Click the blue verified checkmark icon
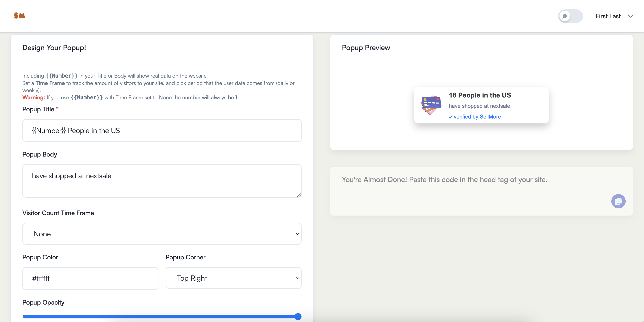Screen dimensions: 644x322 450,117
